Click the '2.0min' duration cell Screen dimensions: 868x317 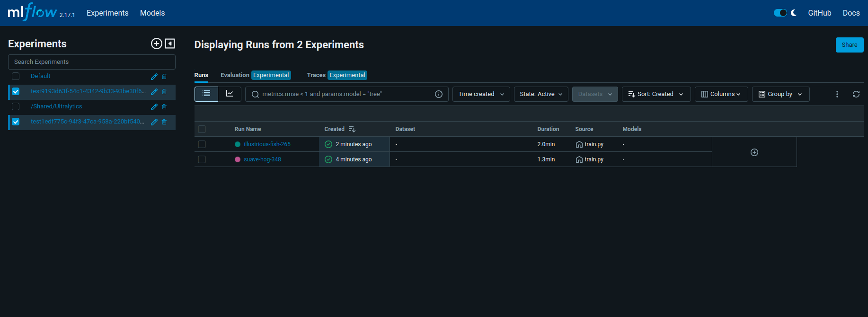tap(546, 144)
